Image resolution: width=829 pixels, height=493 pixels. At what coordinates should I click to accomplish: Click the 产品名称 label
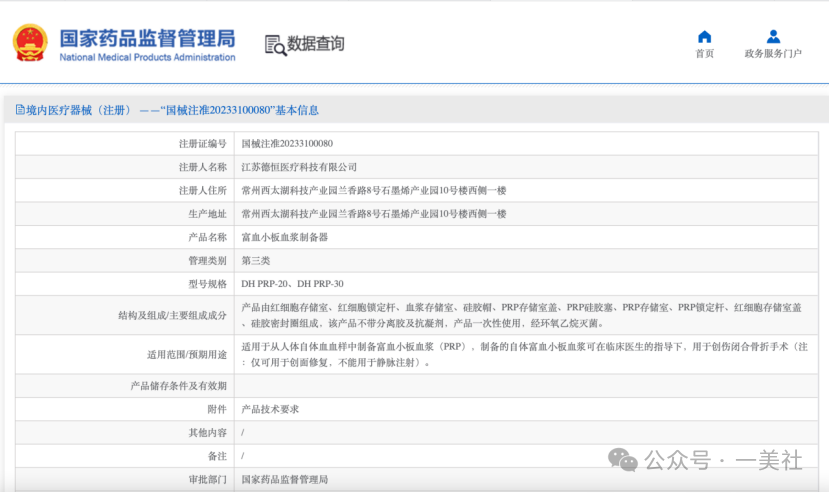[207, 237]
